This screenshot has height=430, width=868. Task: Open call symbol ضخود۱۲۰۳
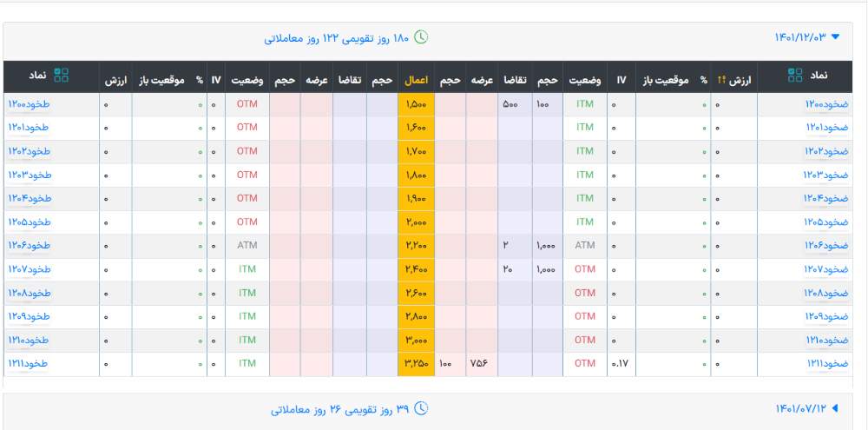click(x=825, y=175)
